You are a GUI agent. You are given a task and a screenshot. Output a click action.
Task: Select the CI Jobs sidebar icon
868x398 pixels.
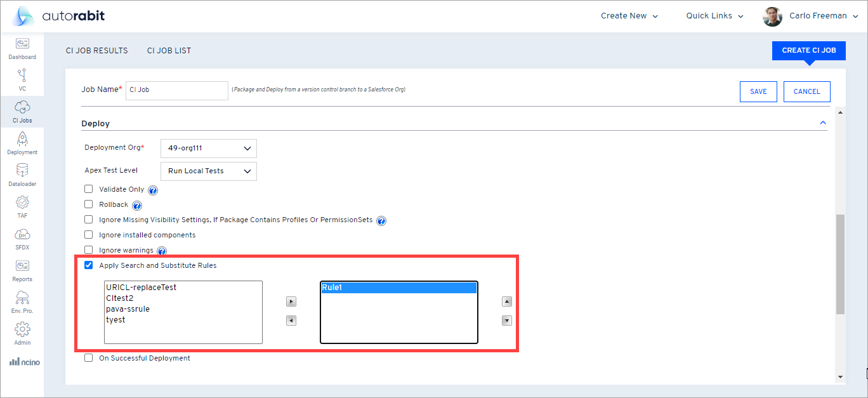click(x=22, y=107)
